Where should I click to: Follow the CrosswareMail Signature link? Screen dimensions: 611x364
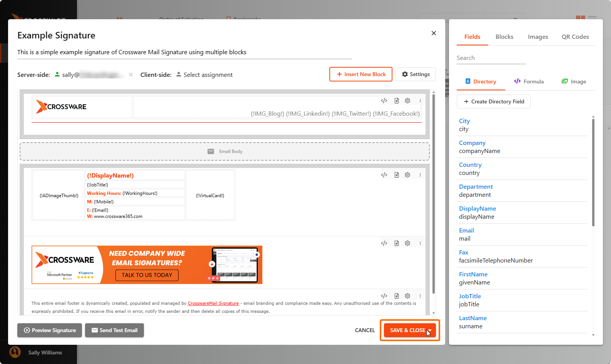[x=213, y=303]
